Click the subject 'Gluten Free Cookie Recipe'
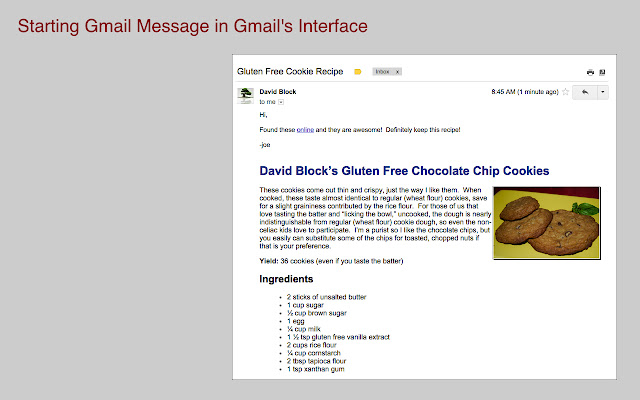 pos(290,71)
